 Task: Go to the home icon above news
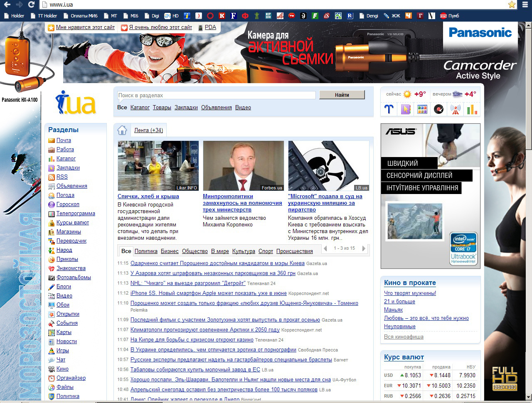click(122, 130)
